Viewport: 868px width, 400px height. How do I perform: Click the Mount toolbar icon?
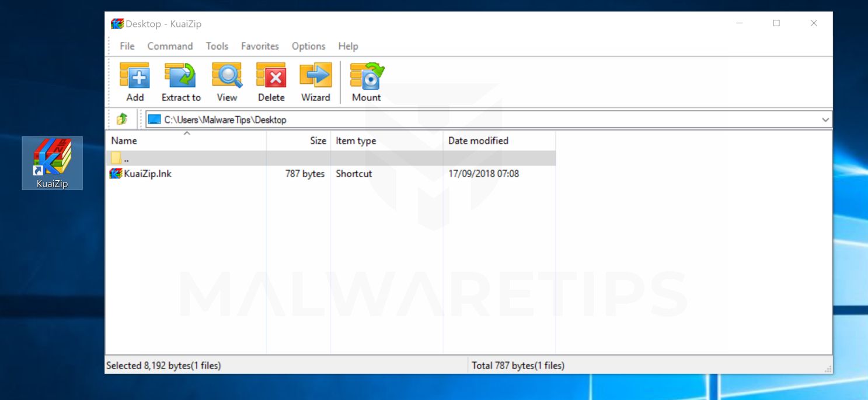[367, 76]
